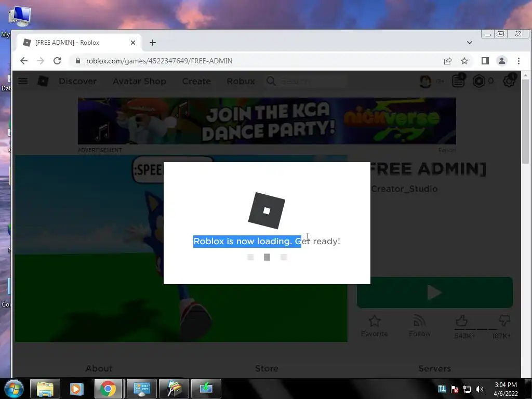Open the Robux balance icon
This screenshot has width=532, height=399.
click(478, 81)
